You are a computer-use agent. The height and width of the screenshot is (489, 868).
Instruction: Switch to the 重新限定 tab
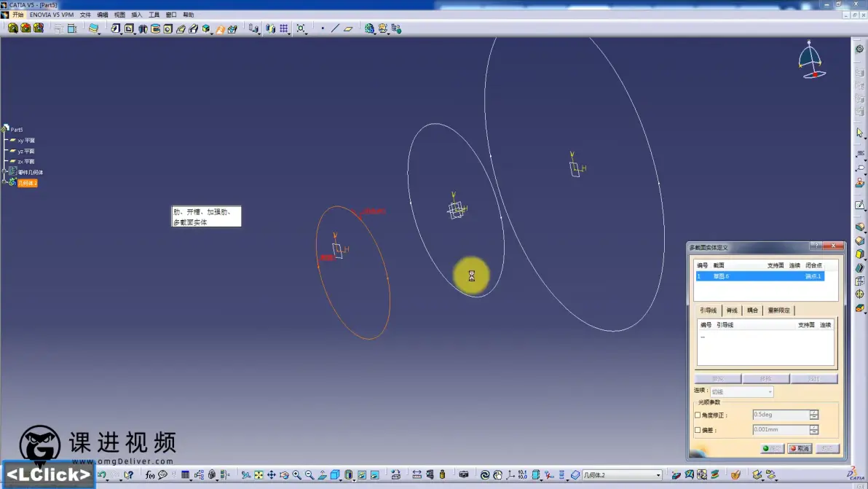pos(779,310)
